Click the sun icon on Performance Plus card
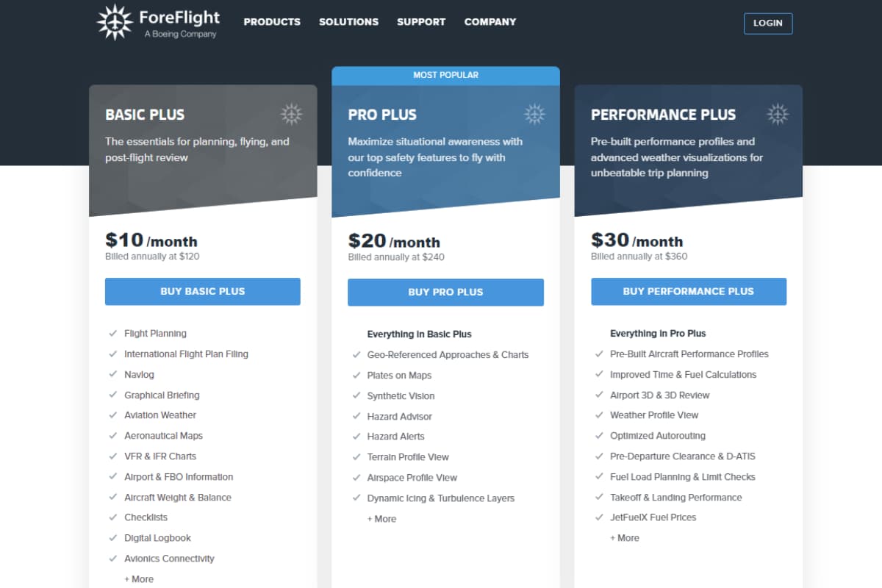Image resolution: width=882 pixels, height=588 pixels. (777, 114)
